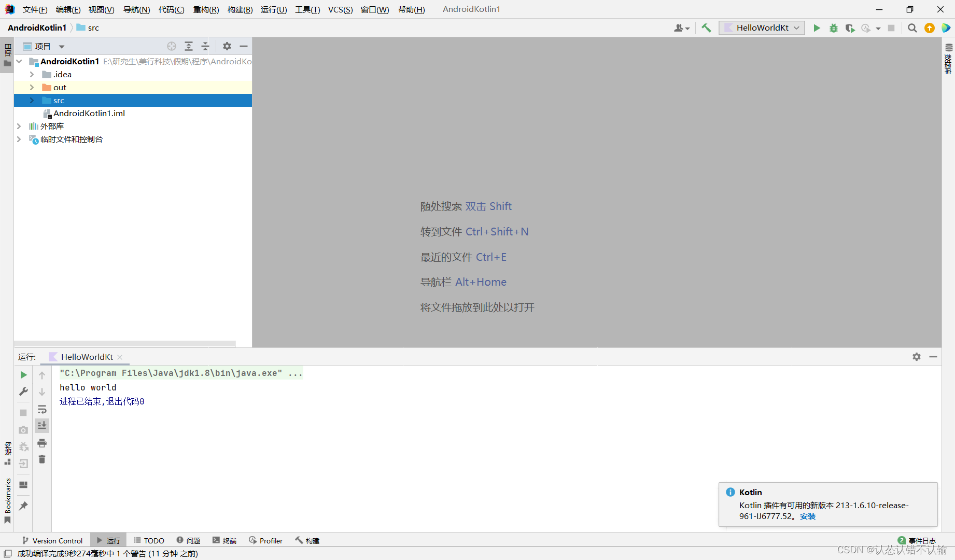Toggle soft-wrap in run console
The height and width of the screenshot is (560, 955).
[42, 409]
